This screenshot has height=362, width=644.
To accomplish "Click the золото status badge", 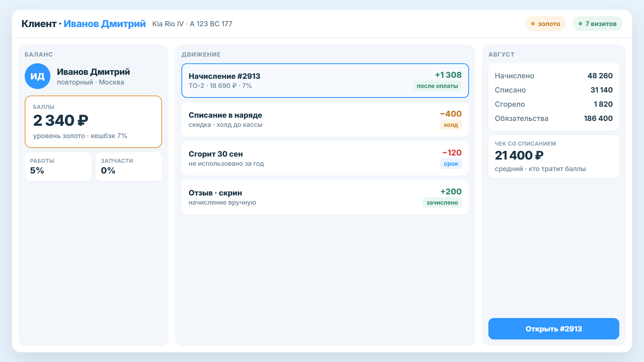I will click(x=546, y=24).
